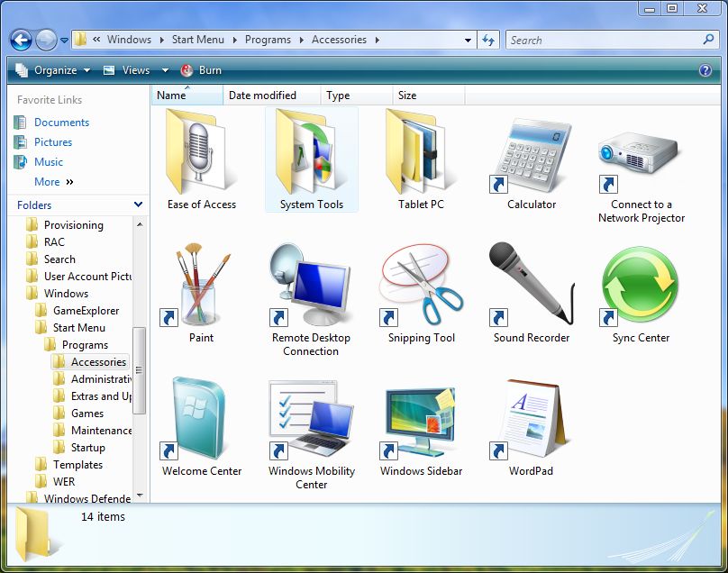Sort by Type column header
Image resolution: width=728 pixels, height=573 pixels.
point(356,95)
